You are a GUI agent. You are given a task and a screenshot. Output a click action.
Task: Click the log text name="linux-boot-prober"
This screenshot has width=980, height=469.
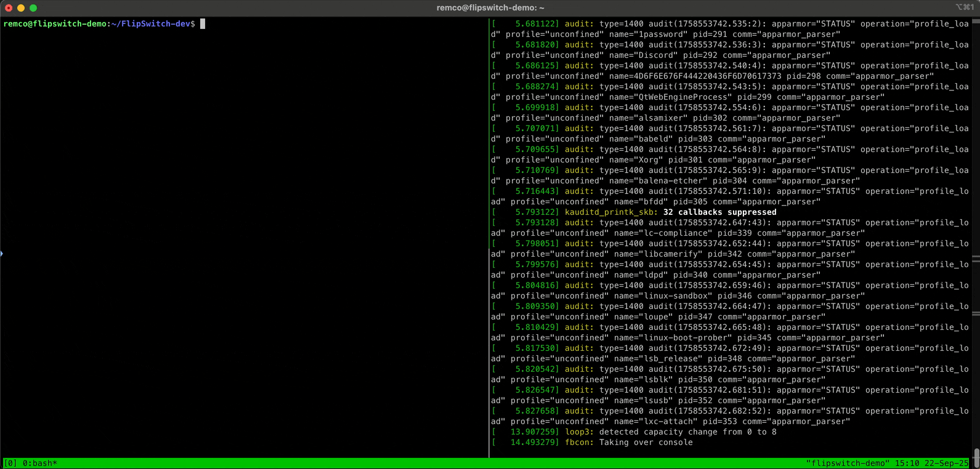[x=673, y=338]
